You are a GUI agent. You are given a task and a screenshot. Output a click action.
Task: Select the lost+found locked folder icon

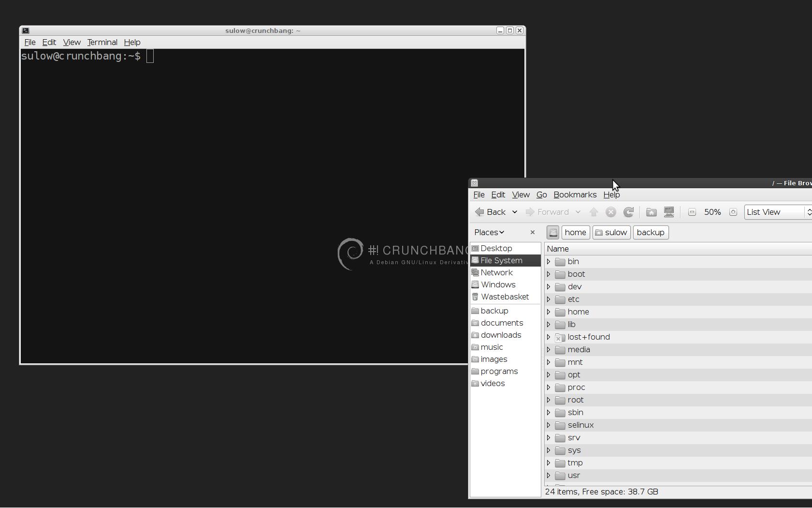coord(560,337)
